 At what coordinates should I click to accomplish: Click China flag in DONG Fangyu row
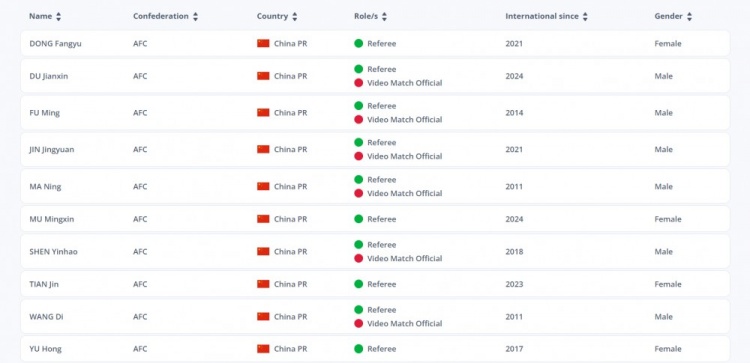[263, 44]
